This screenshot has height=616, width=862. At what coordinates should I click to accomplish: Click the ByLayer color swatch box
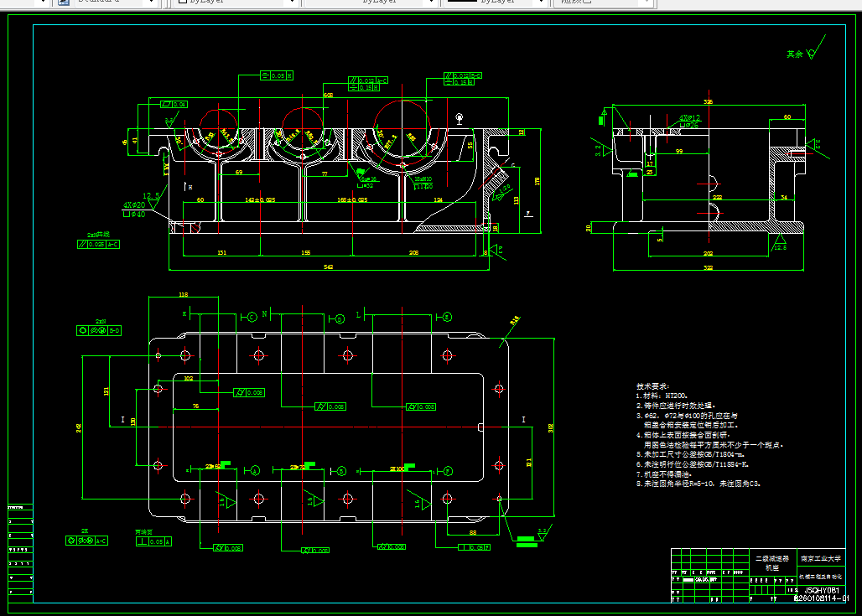pos(183,2)
